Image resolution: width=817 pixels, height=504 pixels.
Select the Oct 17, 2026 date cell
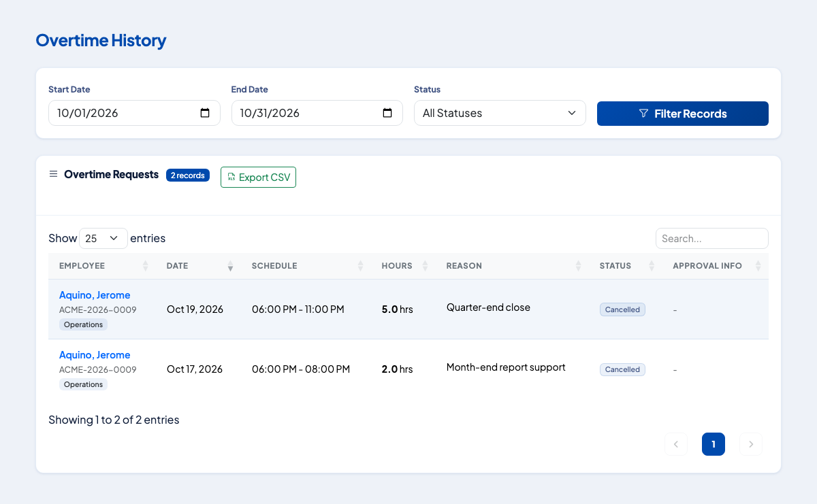[x=195, y=369]
